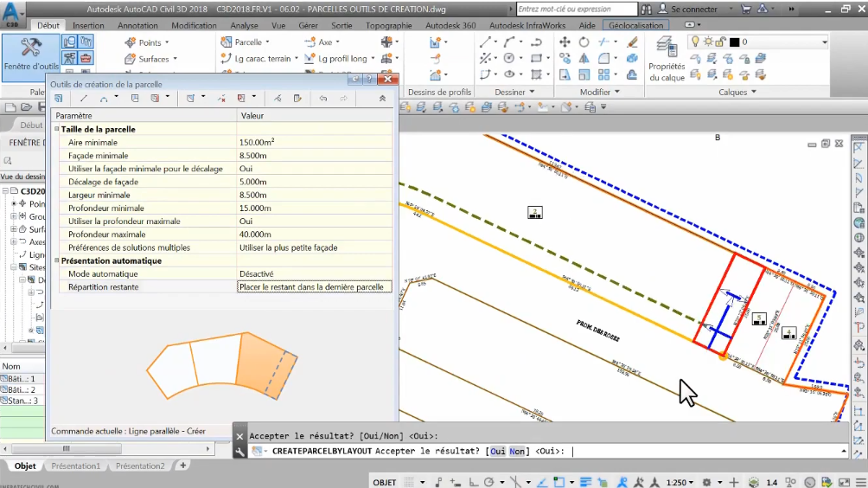The width and height of the screenshot is (868, 488).
Task: Click the keyword search input field
Action: (x=577, y=9)
